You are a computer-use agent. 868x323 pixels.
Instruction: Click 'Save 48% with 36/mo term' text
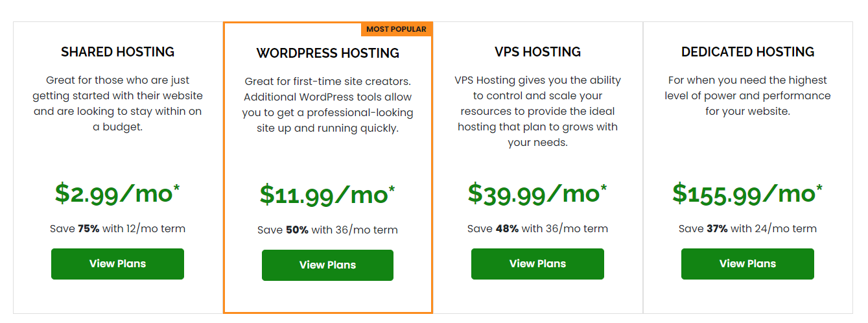pyautogui.click(x=537, y=229)
